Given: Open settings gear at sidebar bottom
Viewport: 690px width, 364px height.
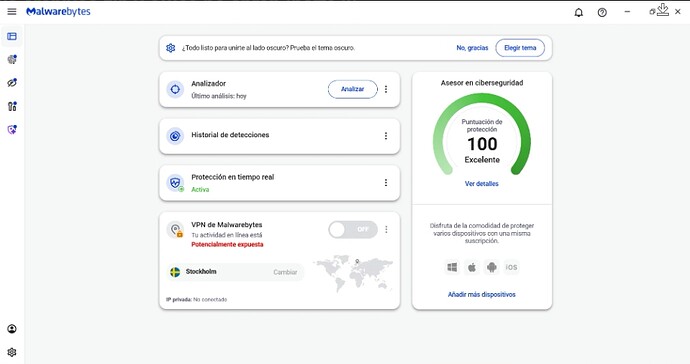Looking at the screenshot, I should [12, 352].
